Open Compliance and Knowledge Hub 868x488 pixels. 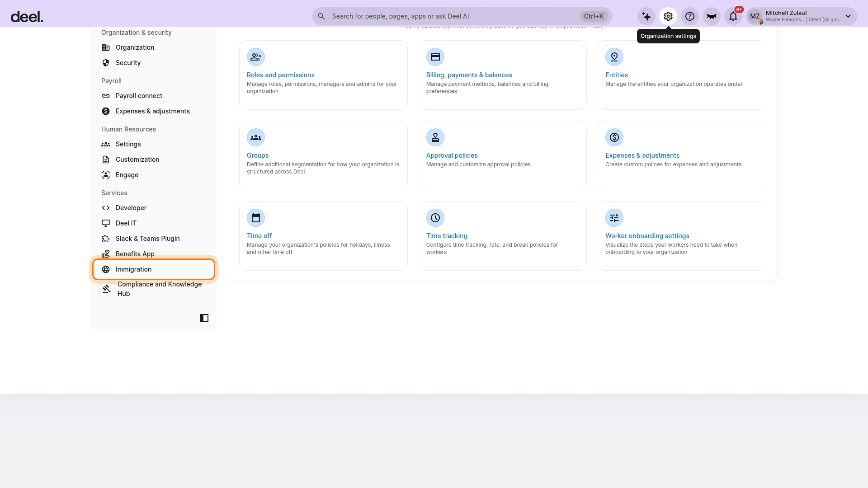[x=154, y=289]
